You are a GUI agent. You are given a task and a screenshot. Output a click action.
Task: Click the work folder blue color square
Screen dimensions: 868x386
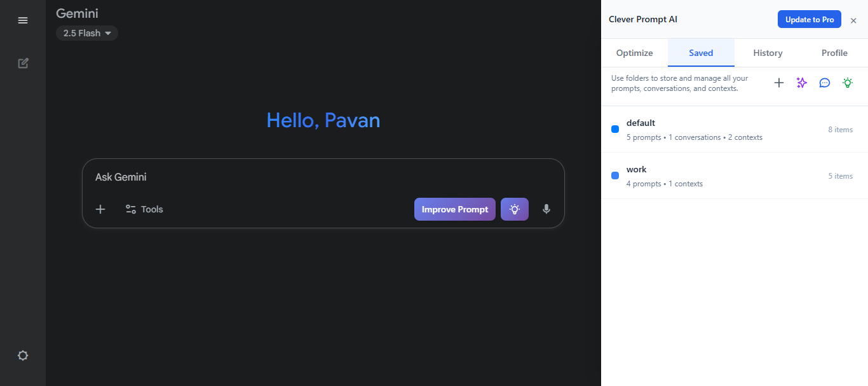(x=615, y=176)
